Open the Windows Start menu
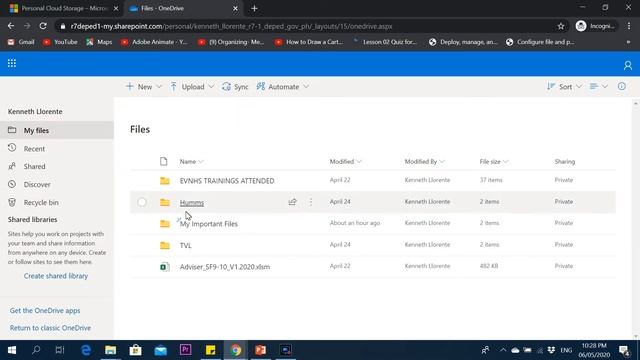The width and height of the screenshot is (640, 360). tap(12, 350)
